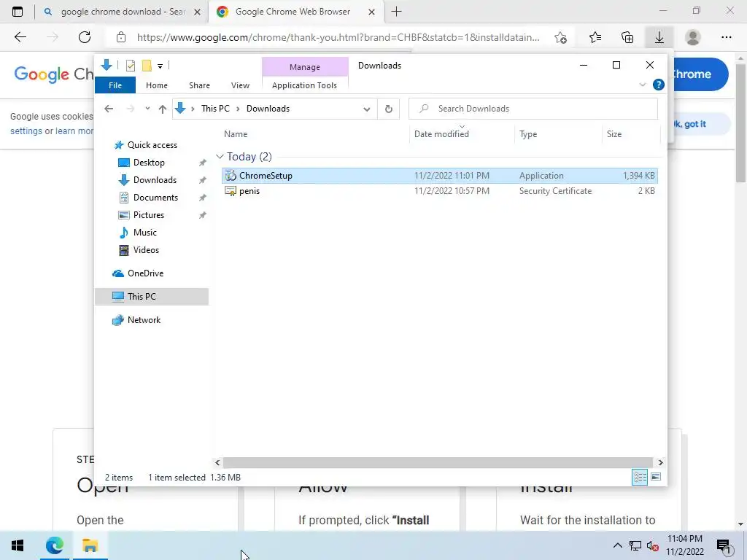Show hidden system tray icons
This screenshot has height=560, width=747.
(x=617, y=545)
